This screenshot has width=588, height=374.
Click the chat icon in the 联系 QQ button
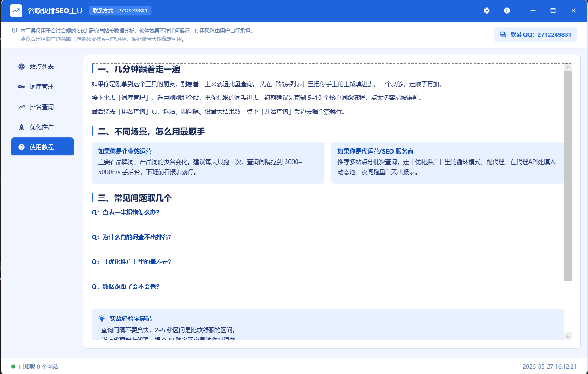503,35
